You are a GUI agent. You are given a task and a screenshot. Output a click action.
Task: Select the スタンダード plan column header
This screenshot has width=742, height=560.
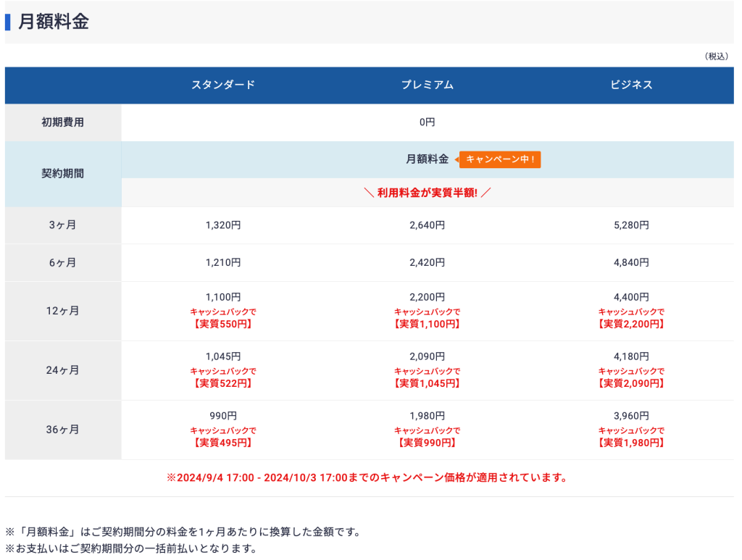(225, 85)
